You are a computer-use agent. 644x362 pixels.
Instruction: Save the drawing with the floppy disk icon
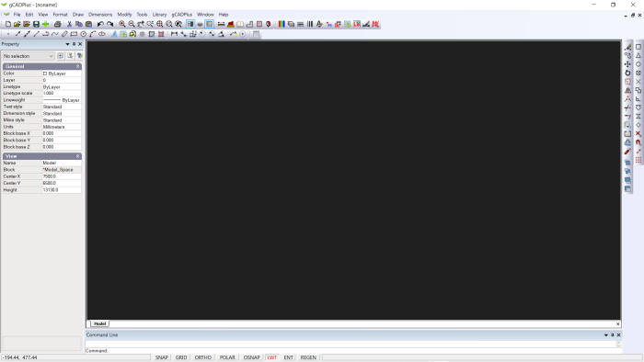(36, 24)
